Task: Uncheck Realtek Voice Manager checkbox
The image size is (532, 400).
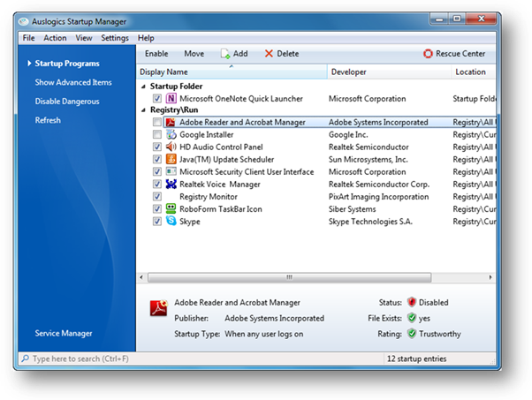Action: coord(156,184)
